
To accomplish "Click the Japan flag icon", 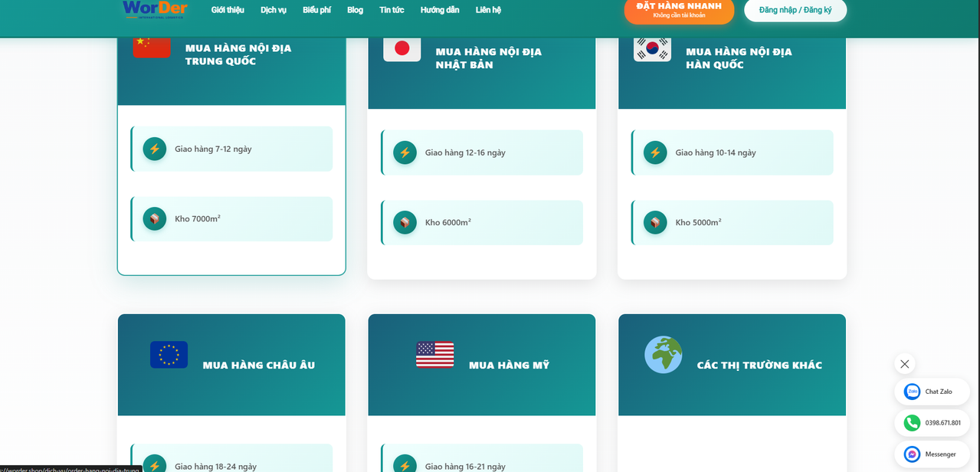I will [x=402, y=49].
